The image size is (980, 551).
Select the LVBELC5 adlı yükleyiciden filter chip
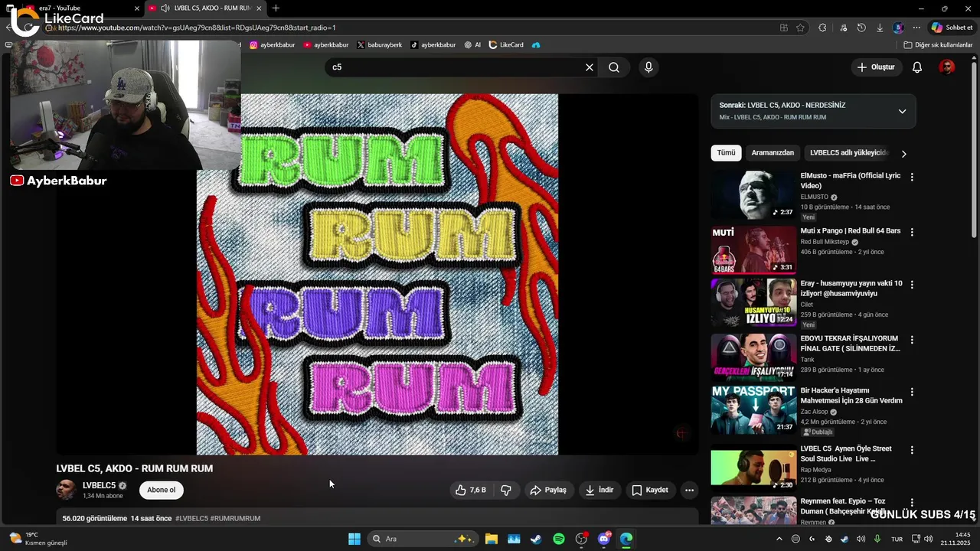(848, 153)
